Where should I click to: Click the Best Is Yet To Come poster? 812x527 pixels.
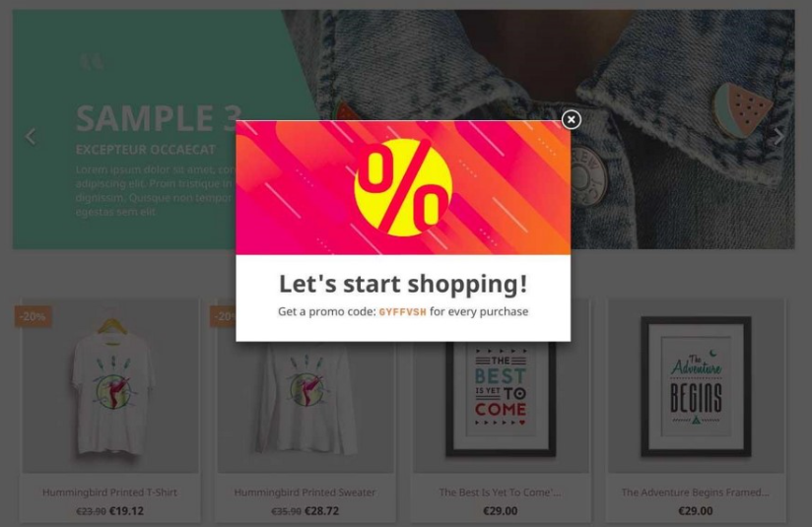coord(501,399)
